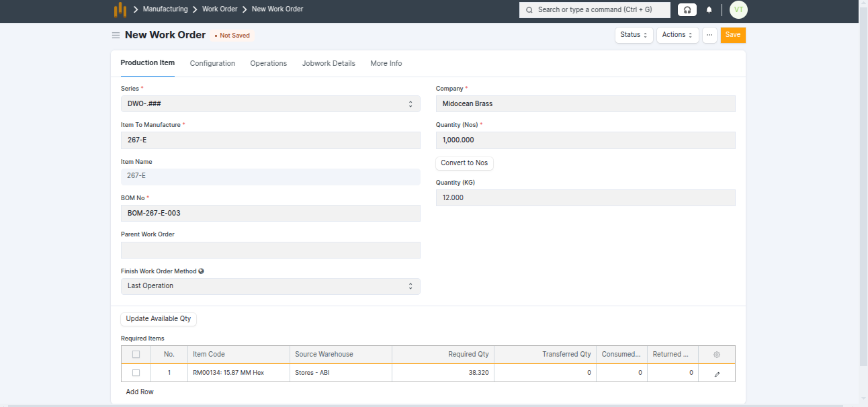This screenshot has height=407, width=868.
Task: Open the Required Items table settings gear
Action: pyautogui.click(x=716, y=355)
